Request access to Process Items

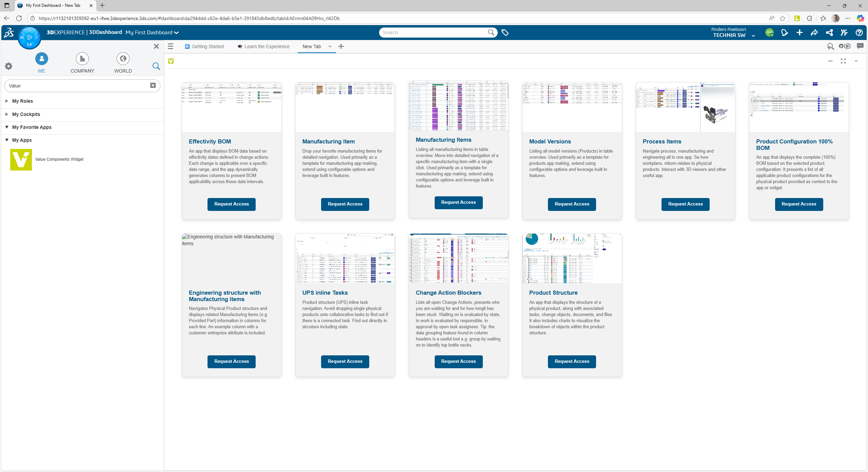pyautogui.click(x=686, y=204)
